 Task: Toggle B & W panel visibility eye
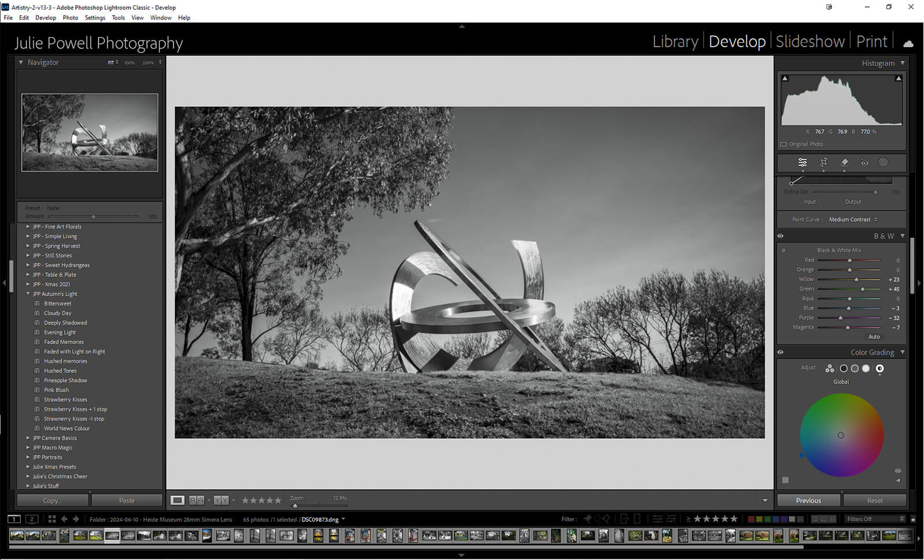[780, 236]
